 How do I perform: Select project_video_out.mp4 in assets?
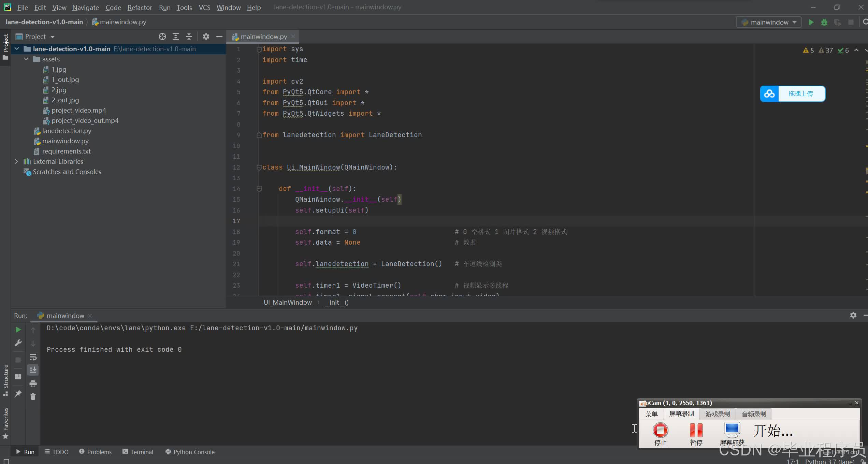85,120
